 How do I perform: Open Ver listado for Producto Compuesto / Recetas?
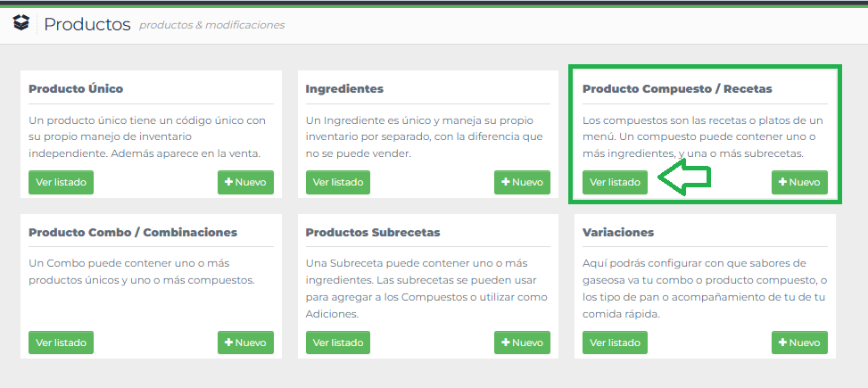(x=615, y=182)
